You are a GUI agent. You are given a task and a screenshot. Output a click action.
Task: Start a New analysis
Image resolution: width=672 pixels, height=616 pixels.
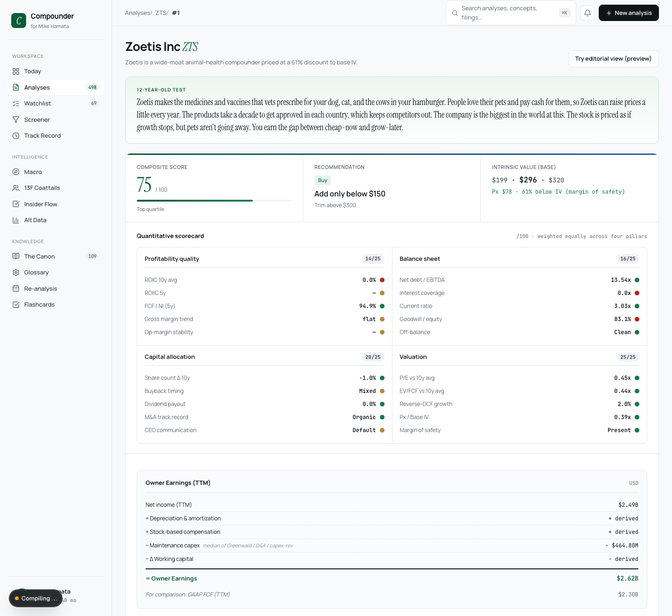(x=629, y=13)
